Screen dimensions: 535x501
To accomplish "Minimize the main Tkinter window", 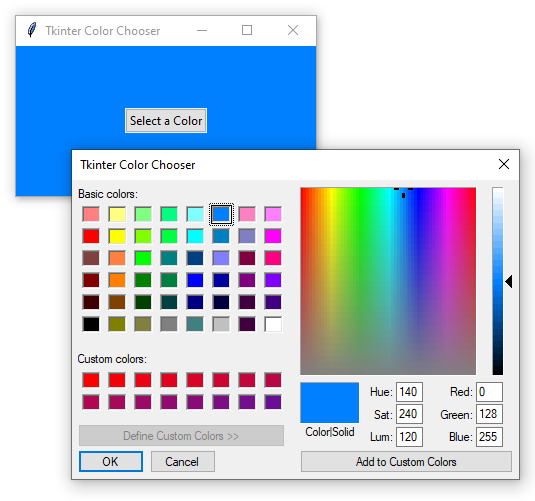I will pos(202,30).
